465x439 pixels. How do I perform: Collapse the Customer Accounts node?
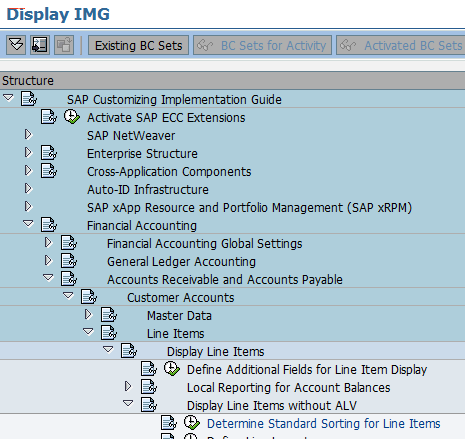point(68,296)
